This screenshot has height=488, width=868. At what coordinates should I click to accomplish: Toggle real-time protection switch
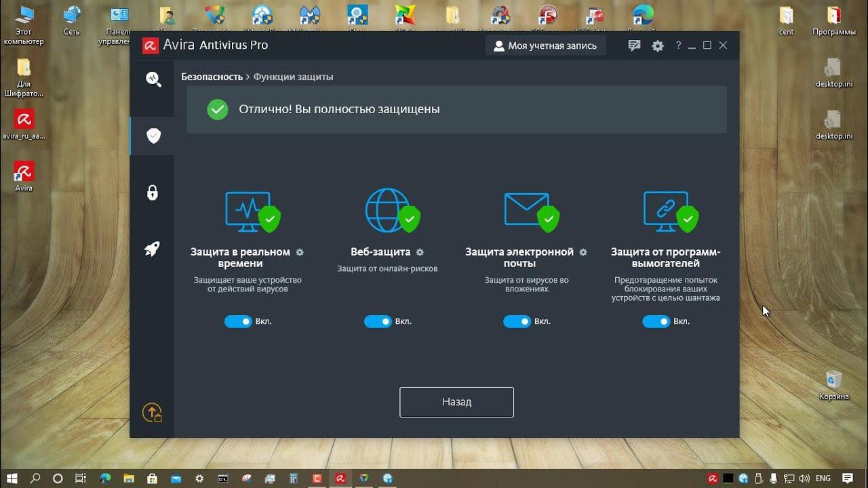[238, 321]
